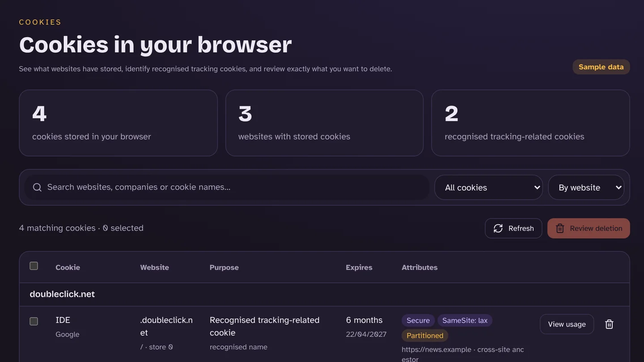Click the 6 months expiry value
The image size is (644, 362).
364,320
